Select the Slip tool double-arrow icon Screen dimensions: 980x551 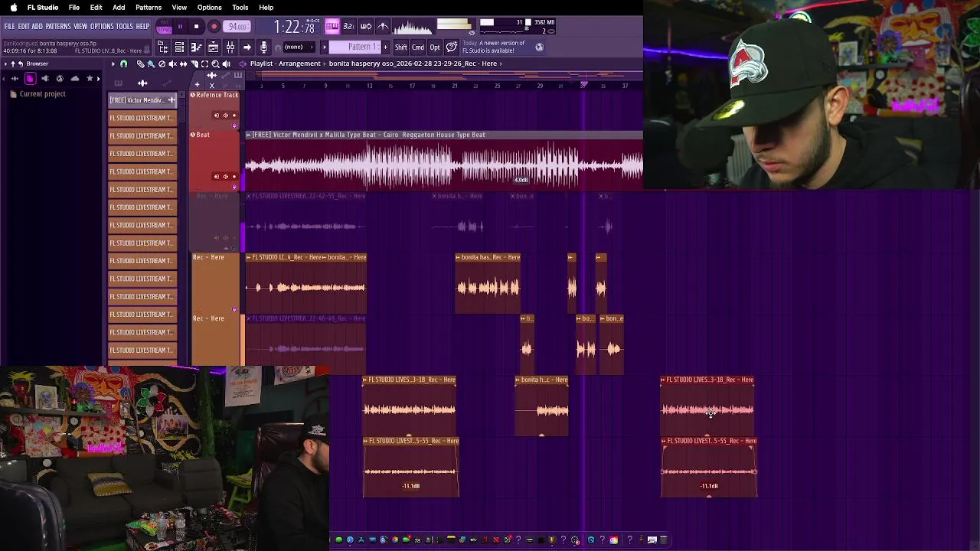(183, 64)
